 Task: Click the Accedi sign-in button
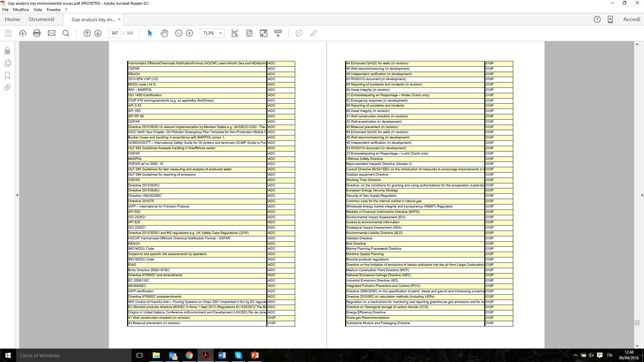(x=632, y=19)
